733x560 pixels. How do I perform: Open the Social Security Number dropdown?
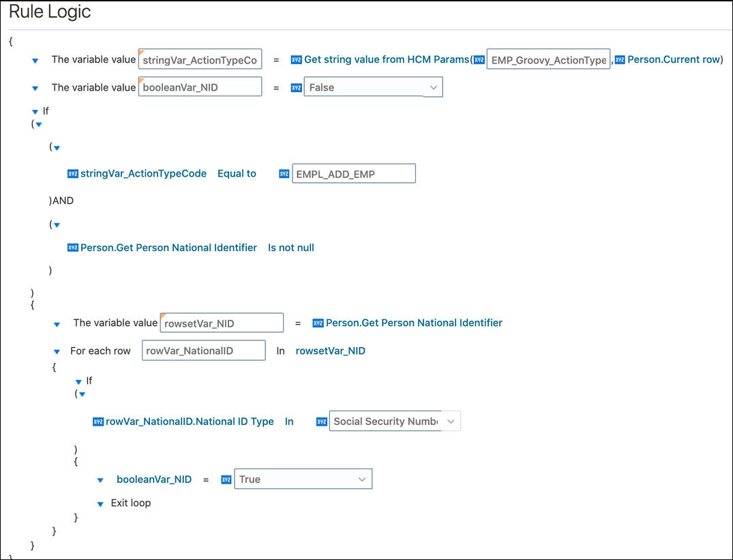coord(450,422)
